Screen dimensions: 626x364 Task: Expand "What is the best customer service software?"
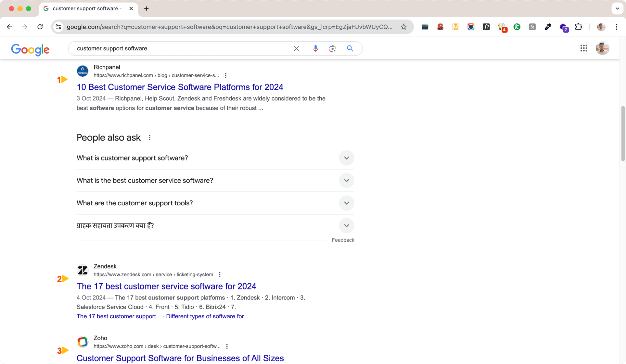346,181
